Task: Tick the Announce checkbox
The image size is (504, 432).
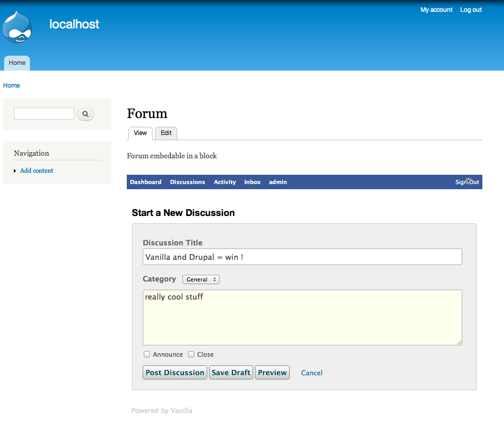Action: click(147, 354)
